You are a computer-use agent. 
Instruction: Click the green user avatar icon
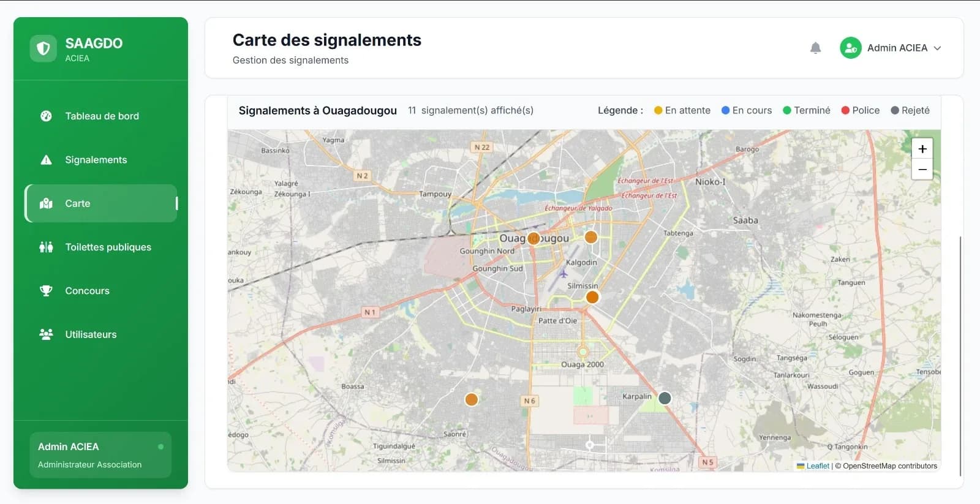[851, 48]
